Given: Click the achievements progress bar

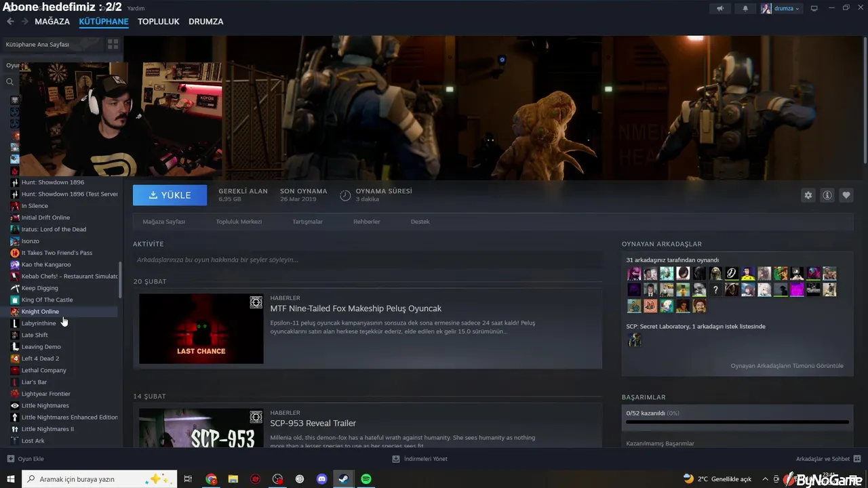Looking at the screenshot, I should [737, 422].
